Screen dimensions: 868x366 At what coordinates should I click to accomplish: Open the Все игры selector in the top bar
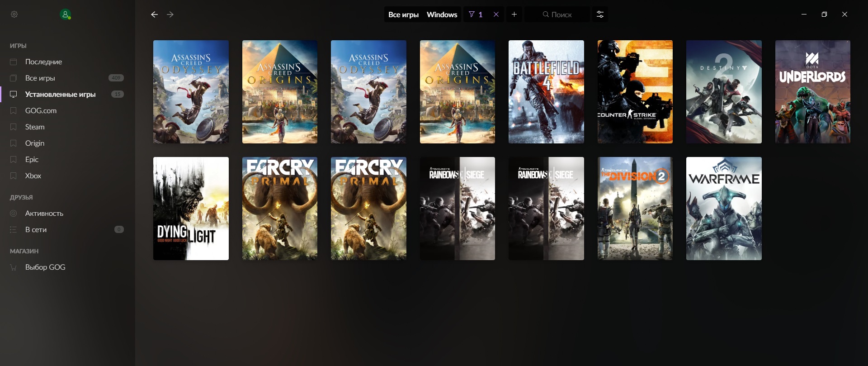click(x=403, y=14)
